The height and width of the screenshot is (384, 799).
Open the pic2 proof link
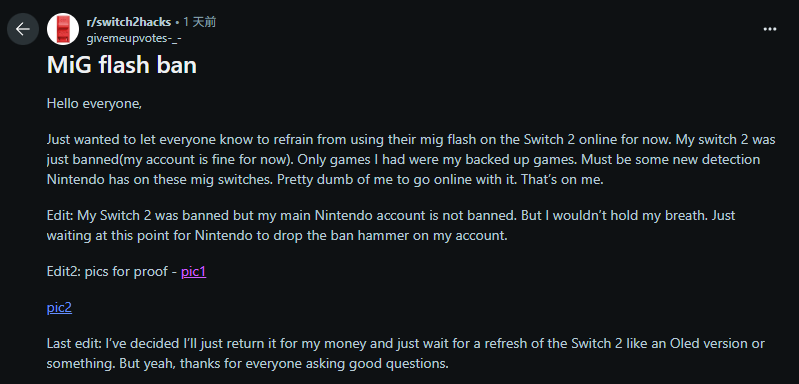coord(59,308)
